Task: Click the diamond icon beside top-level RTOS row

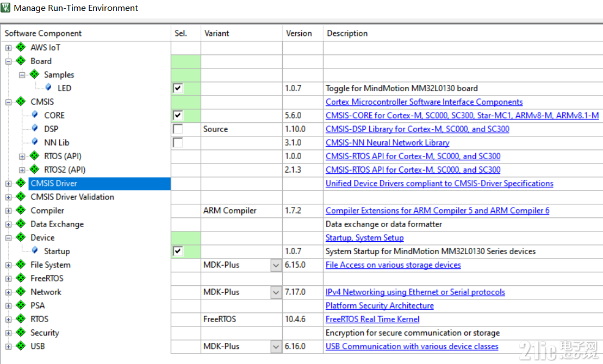Action: pyautogui.click(x=21, y=319)
